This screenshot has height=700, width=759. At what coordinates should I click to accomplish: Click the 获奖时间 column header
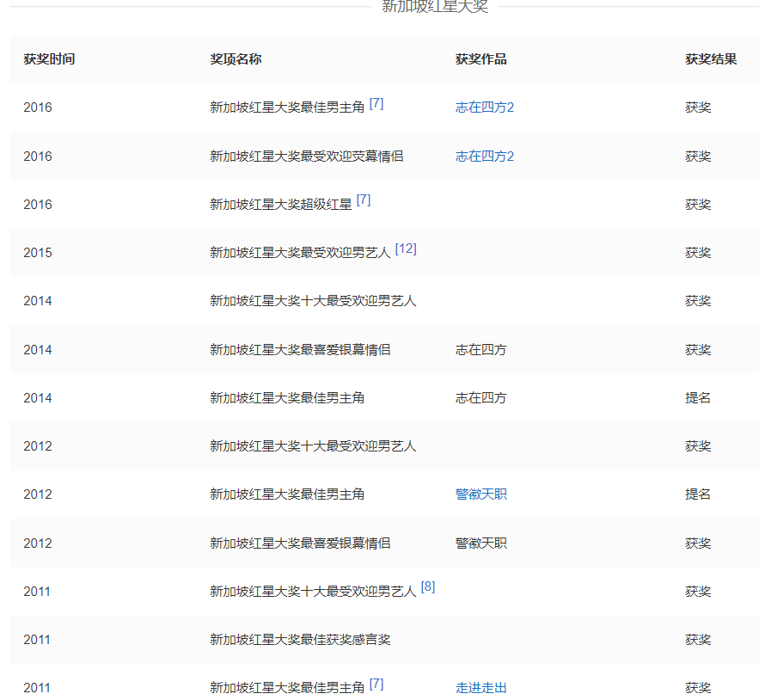click(x=49, y=59)
